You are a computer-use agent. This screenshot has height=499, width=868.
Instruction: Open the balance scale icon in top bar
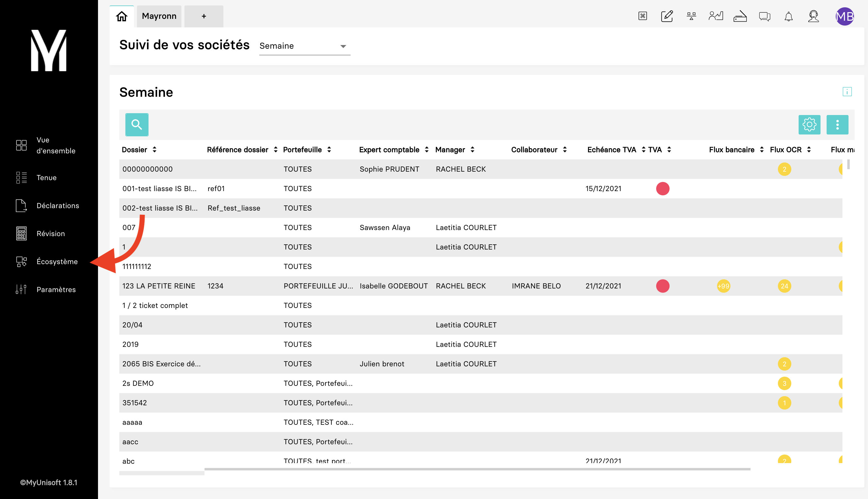coord(691,16)
